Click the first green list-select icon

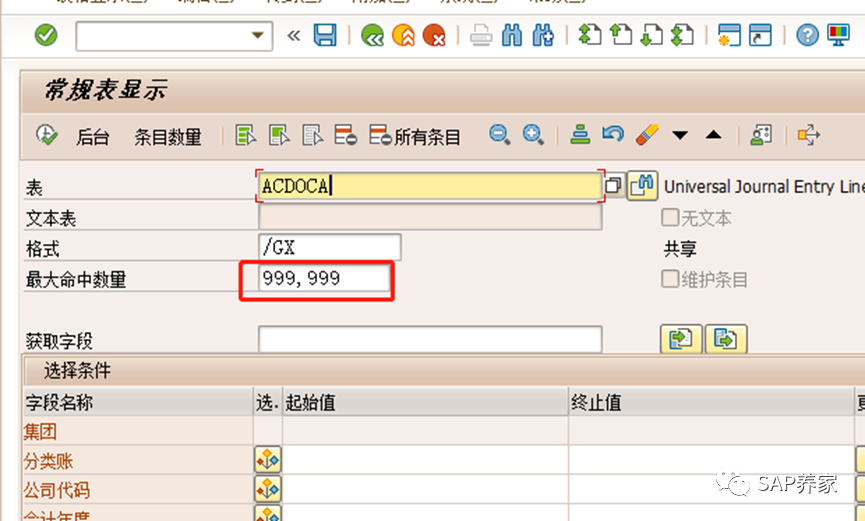point(245,135)
